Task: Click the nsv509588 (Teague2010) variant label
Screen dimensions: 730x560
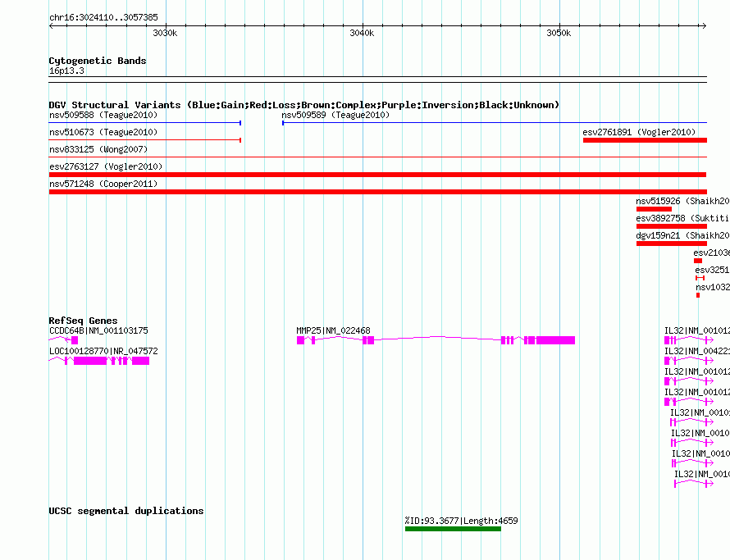Action: point(103,115)
